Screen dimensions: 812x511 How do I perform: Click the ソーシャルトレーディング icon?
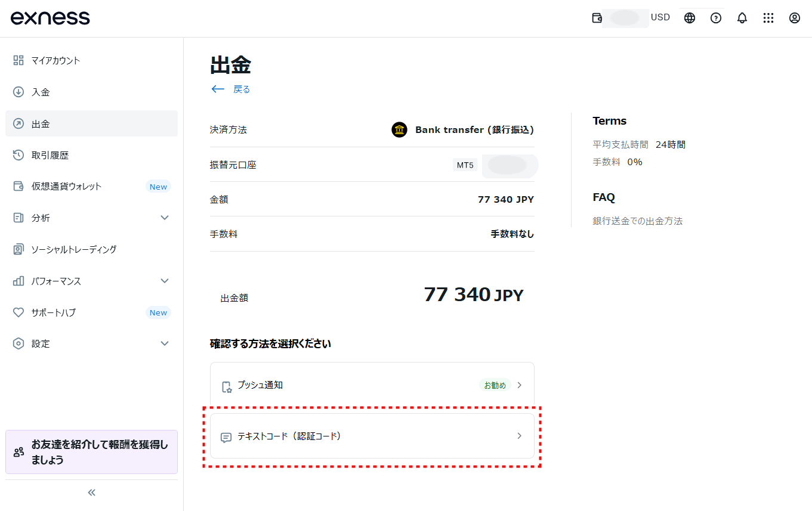tap(18, 249)
